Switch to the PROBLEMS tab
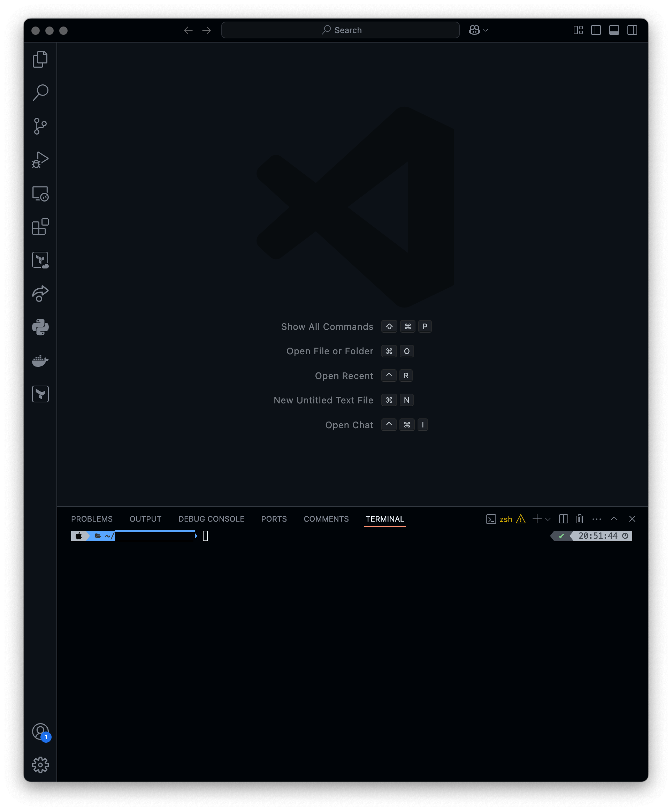 pos(92,519)
